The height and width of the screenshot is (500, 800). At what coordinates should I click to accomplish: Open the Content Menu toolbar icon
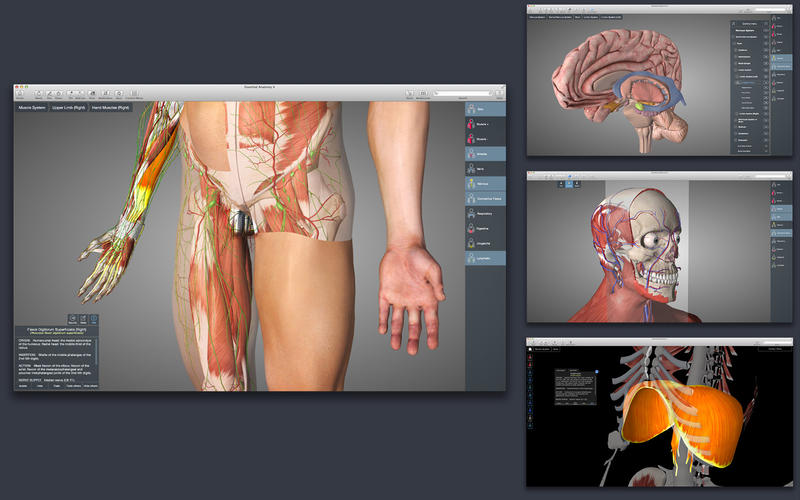[x=134, y=93]
